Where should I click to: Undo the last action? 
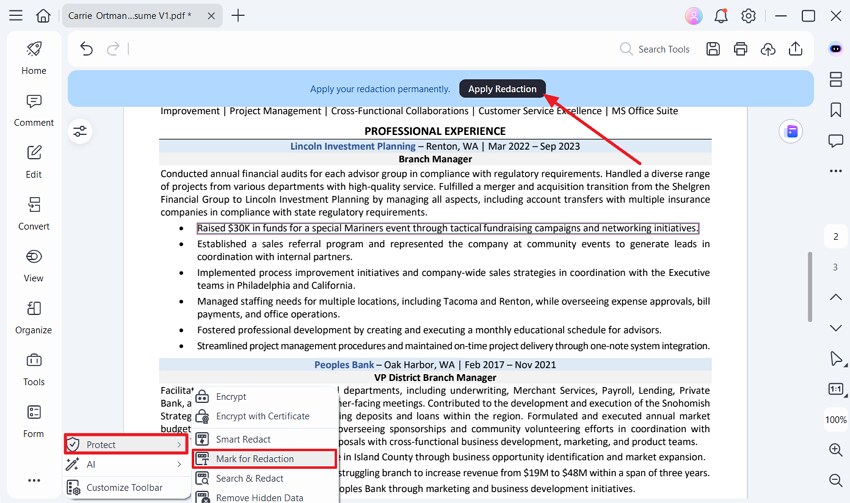pos(86,49)
